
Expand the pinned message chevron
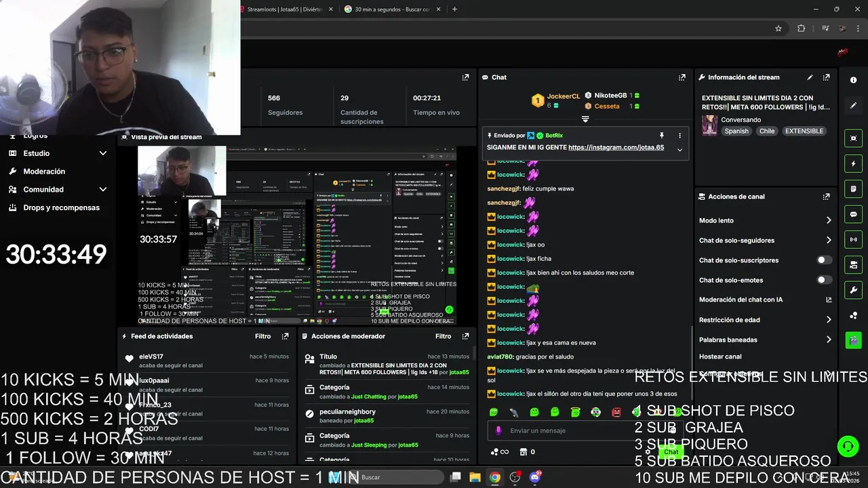pyautogui.click(x=679, y=150)
